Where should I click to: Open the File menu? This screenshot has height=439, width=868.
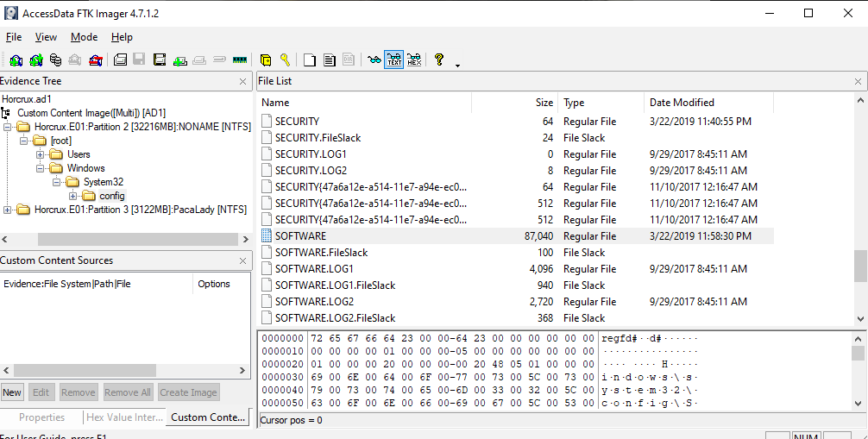pos(14,37)
